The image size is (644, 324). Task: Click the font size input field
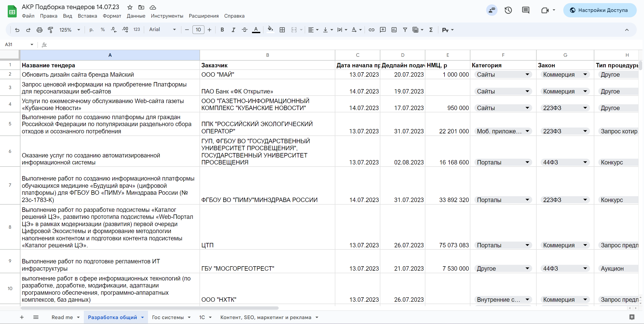coord(198,30)
